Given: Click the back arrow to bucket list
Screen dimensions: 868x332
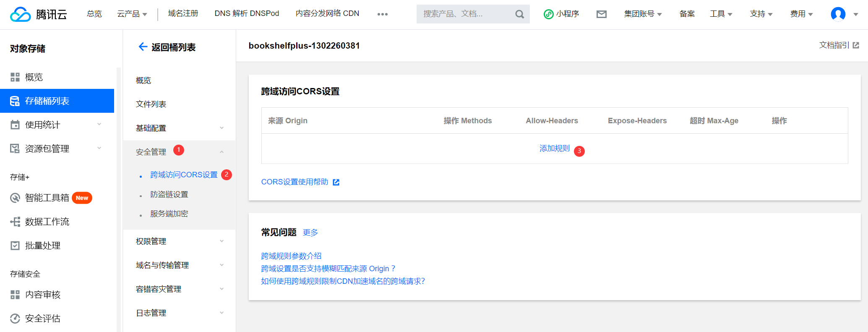Looking at the screenshot, I should click(x=143, y=47).
